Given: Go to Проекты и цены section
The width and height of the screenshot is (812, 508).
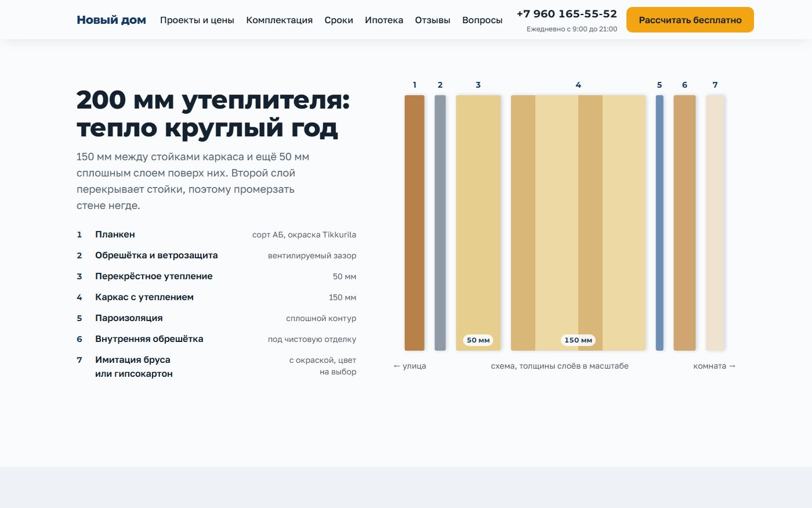Looking at the screenshot, I should [x=197, y=20].
